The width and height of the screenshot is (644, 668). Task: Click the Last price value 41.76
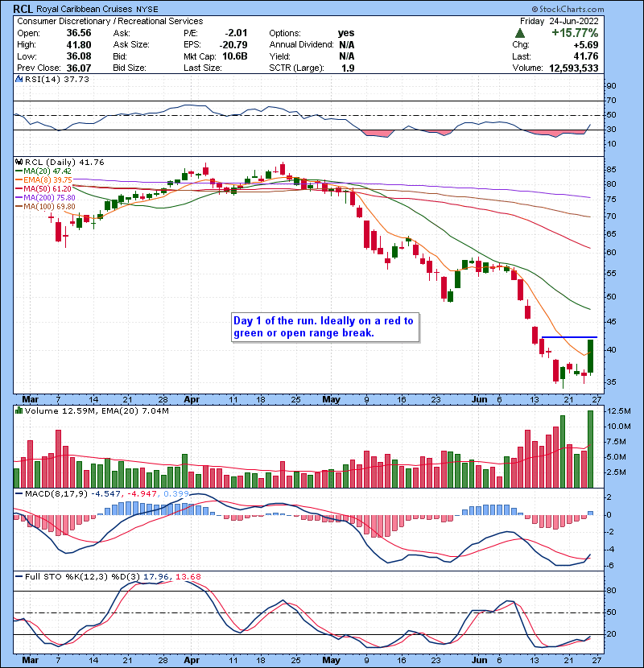click(585, 56)
